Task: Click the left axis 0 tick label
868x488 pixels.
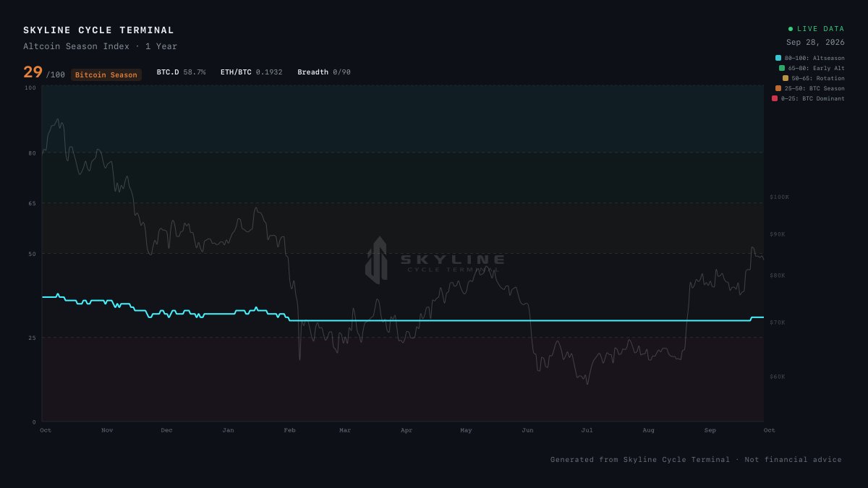Action: 34,421
